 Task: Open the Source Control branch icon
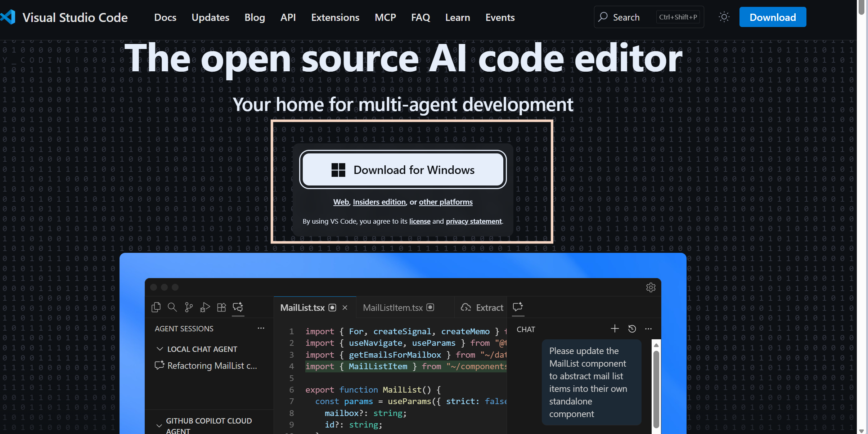(189, 307)
